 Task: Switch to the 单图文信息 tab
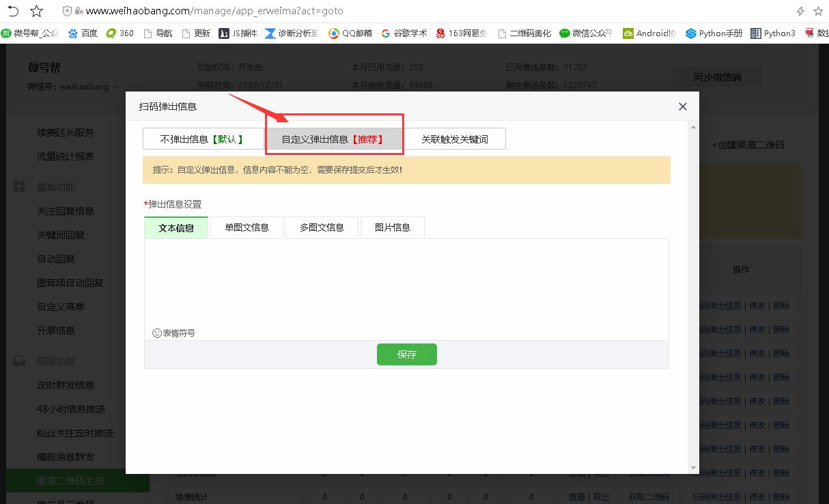[x=247, y=227]
